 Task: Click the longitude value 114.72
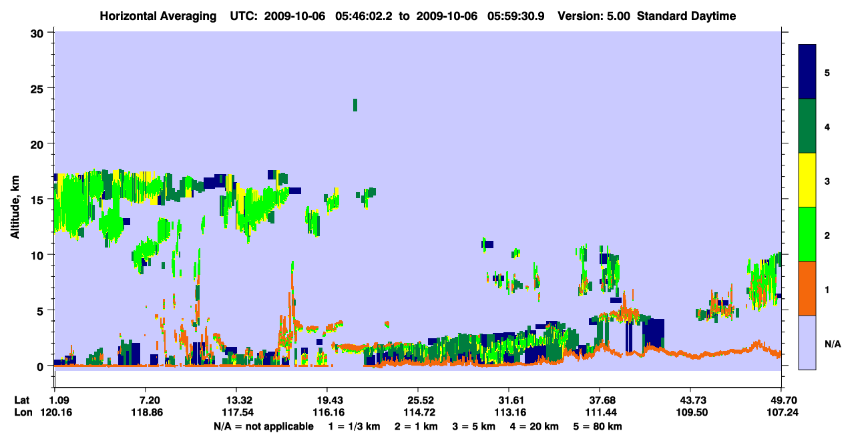click(418, 412)
